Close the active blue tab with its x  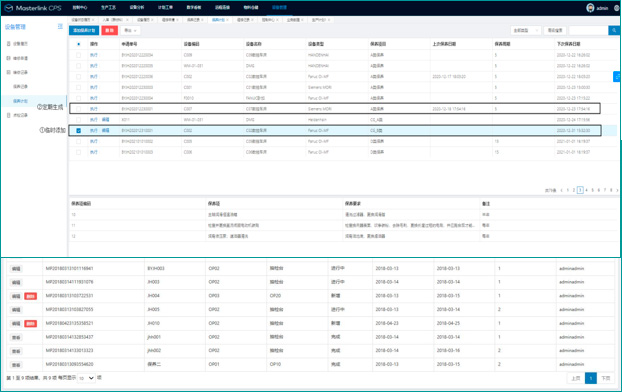(228, 20)
